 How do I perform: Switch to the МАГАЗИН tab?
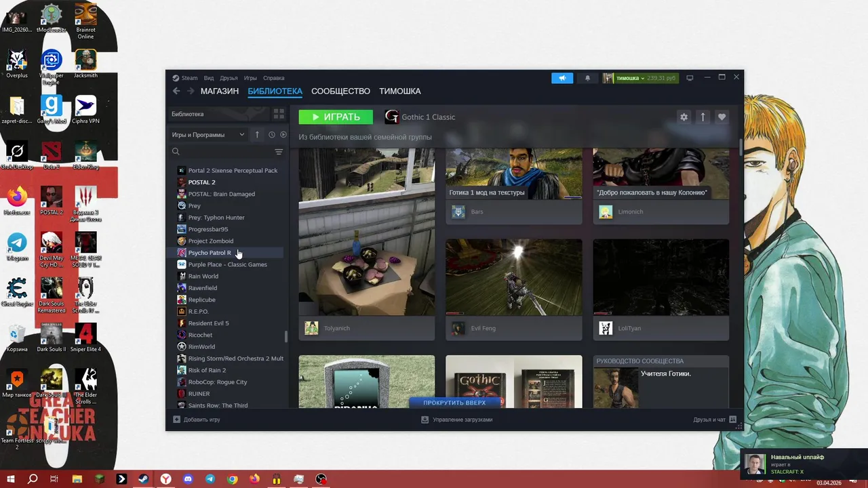[220, 91]
